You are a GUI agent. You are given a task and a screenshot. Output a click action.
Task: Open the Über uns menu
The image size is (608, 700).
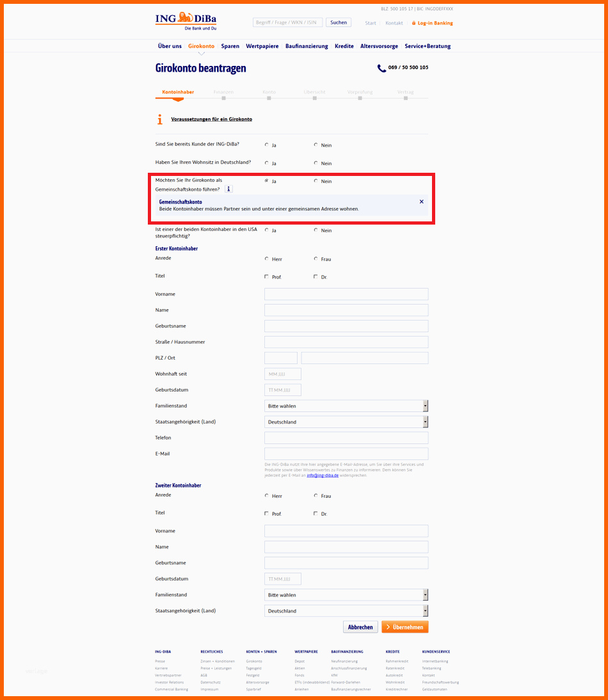point(170,46)
